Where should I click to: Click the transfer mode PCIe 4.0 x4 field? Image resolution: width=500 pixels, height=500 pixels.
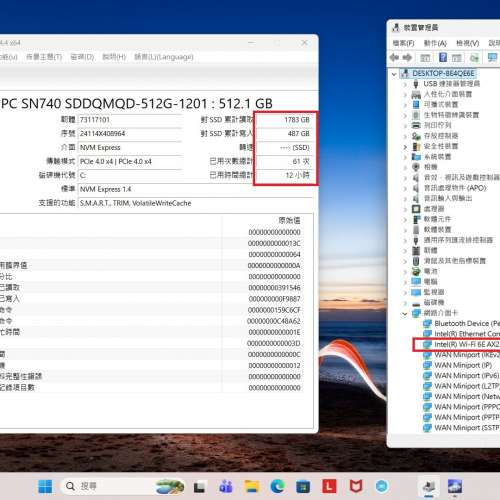(x=130, y=162)
